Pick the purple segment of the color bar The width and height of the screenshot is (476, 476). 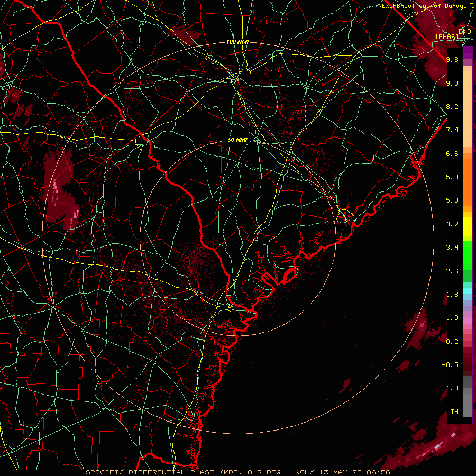tap(467, 53)
